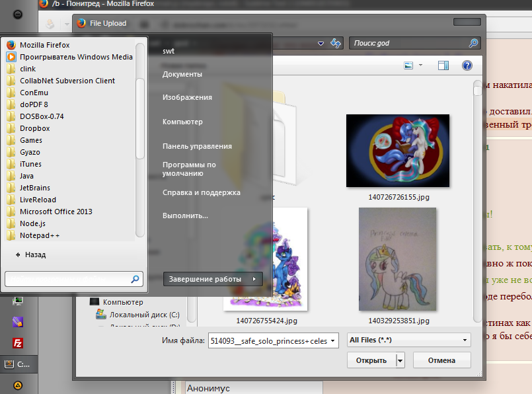
Task: Open the view options dropdown arrow
Action: 421,65
